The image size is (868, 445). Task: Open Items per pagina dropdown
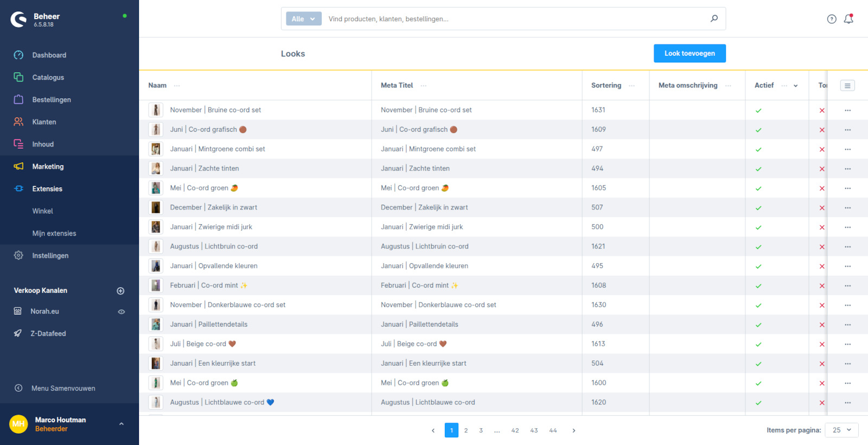[841, 430]
